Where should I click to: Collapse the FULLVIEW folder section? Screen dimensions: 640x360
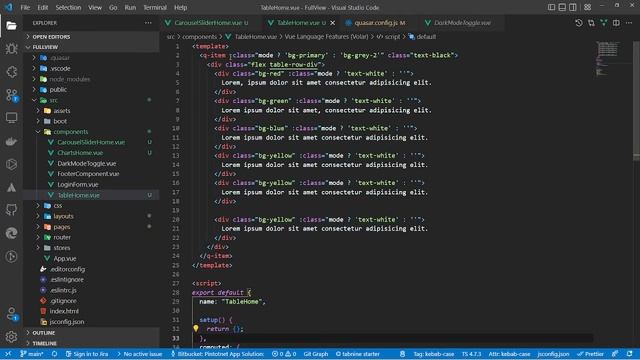point(91,47)
